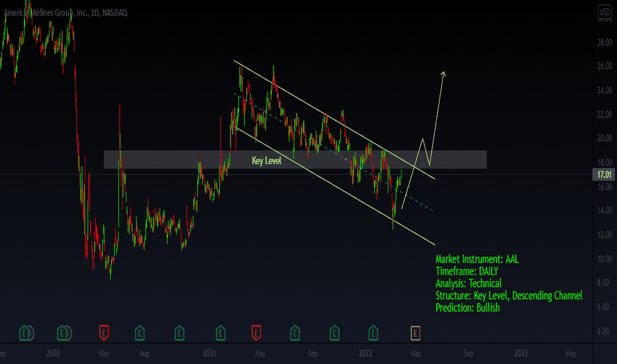Click the 2023 time axis label

point(520,353)
